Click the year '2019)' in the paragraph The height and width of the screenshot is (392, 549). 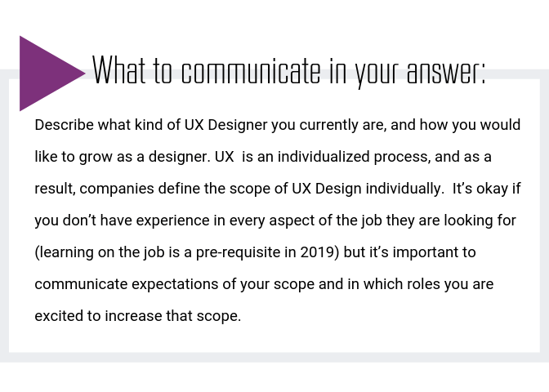click(320, 252)
